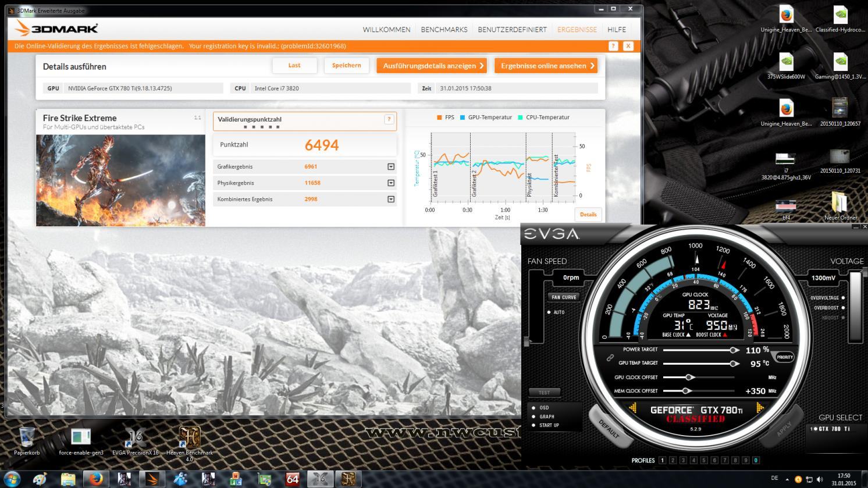Open the WILLKOMMEN tab

[386, 30]
